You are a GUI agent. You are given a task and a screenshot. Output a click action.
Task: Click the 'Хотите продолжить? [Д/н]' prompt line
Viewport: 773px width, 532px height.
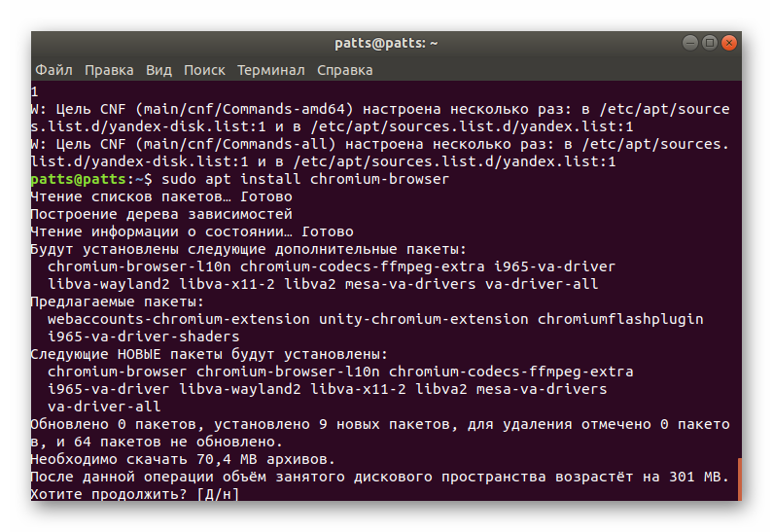[134, 494]
